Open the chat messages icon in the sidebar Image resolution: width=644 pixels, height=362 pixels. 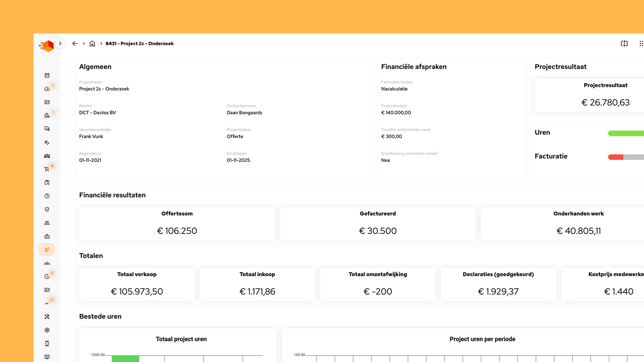[x=47, y=129]
